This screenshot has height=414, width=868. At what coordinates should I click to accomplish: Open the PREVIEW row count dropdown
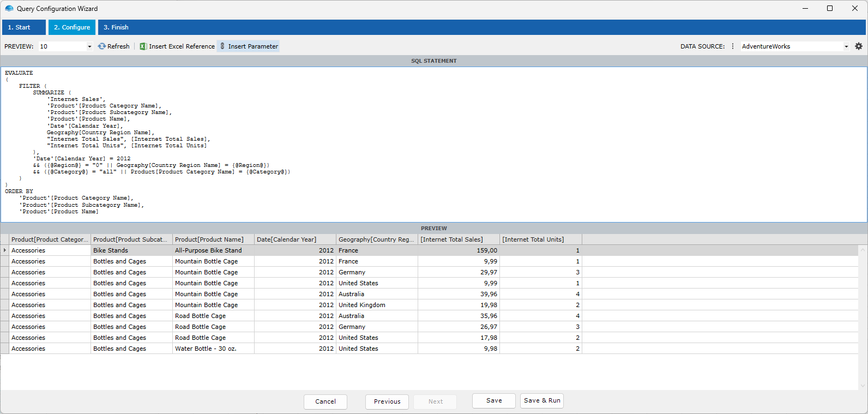[89, 46]
